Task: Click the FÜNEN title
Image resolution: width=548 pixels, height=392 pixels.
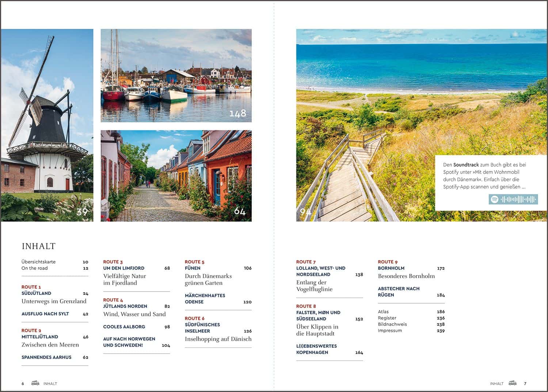Action: coord(193,268)
